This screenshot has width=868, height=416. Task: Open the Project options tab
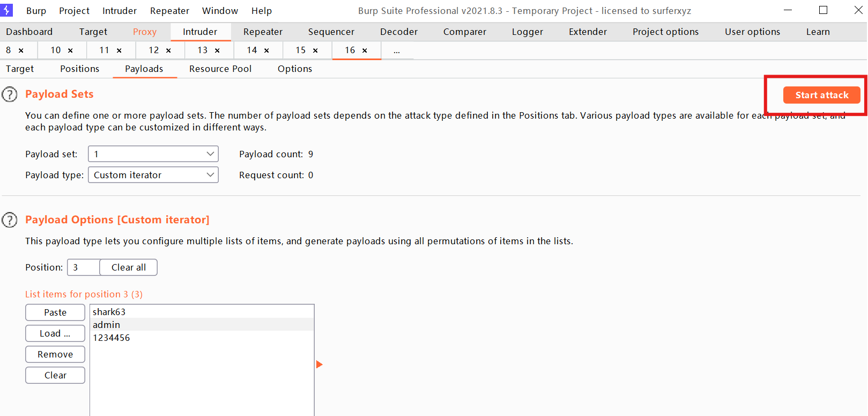pyautogui.click(x=666, y=32)
